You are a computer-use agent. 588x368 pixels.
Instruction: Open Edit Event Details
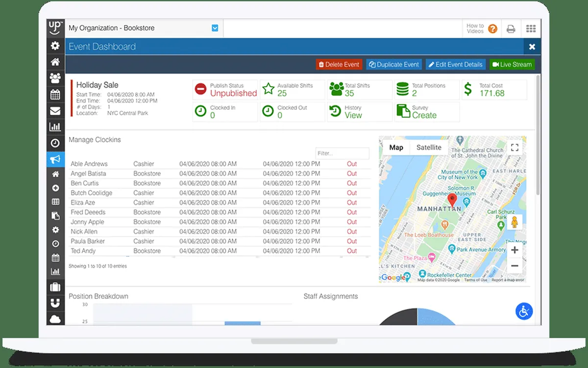pos(456,64)
